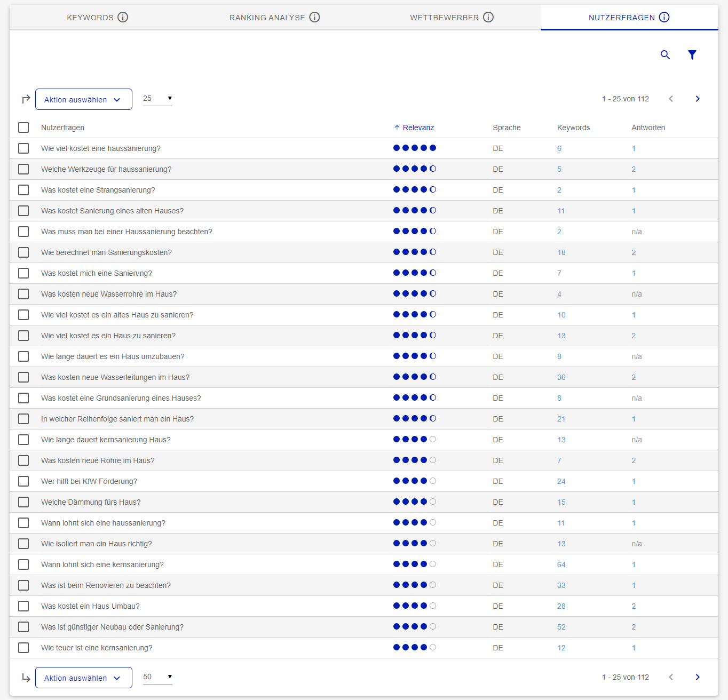Click info icon next to Ranking Analyse
The width and height of the screenshot is (728, 700).
[x=315, y=17]
